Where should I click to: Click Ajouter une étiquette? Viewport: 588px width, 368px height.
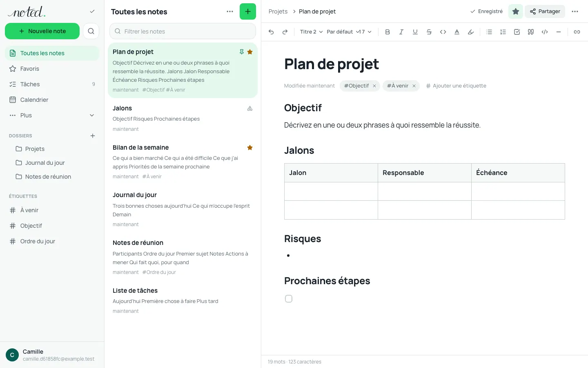[x=456, y=86]
